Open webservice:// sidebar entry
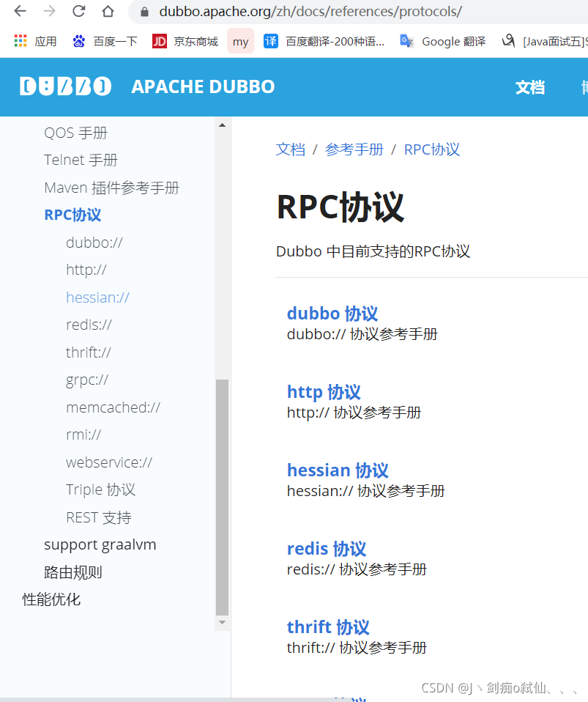Viewport: 588px width, 702px height. 108,462
